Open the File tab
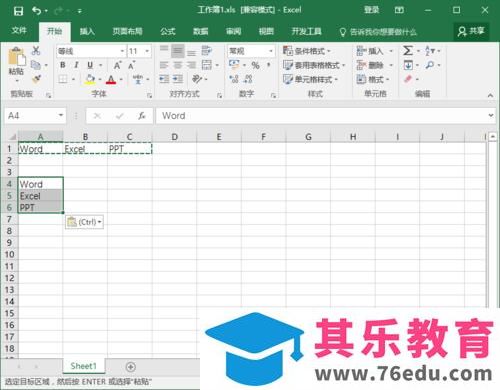 [x=19, y=31]
